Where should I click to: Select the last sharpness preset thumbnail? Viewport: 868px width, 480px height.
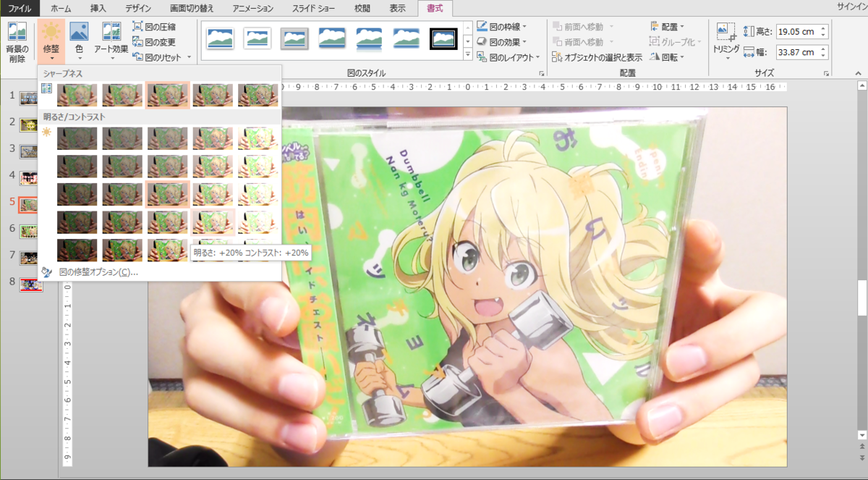click(x=258, y=95)
